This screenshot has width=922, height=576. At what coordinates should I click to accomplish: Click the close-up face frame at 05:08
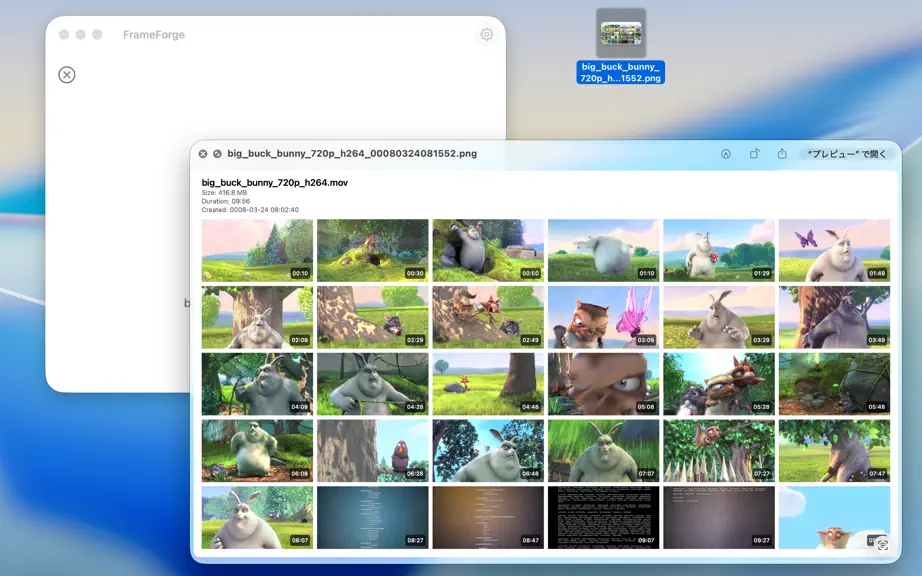point(603,384)
